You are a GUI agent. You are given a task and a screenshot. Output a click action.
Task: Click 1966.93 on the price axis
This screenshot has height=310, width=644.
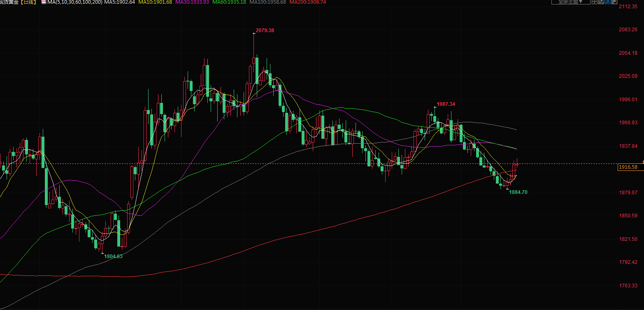click(x=629, y=123)
